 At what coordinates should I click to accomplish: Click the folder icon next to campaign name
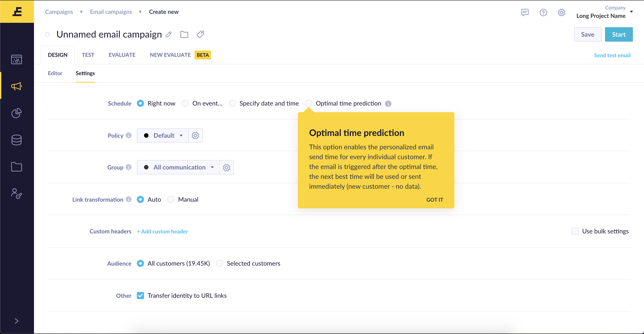[184, 34]
